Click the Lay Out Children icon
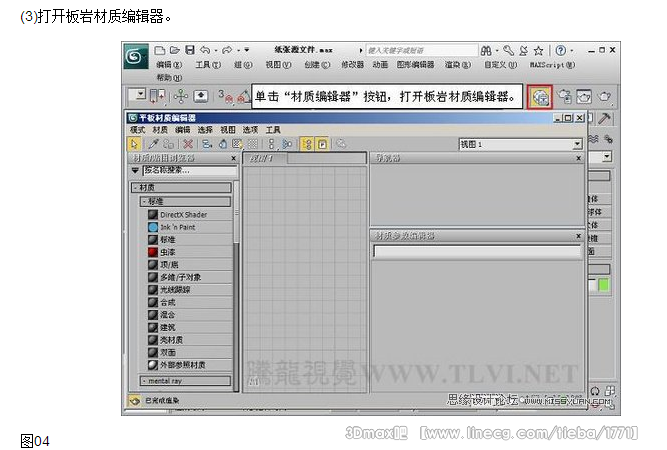This screenshot has width=667, height=450. tap(287, 144)
